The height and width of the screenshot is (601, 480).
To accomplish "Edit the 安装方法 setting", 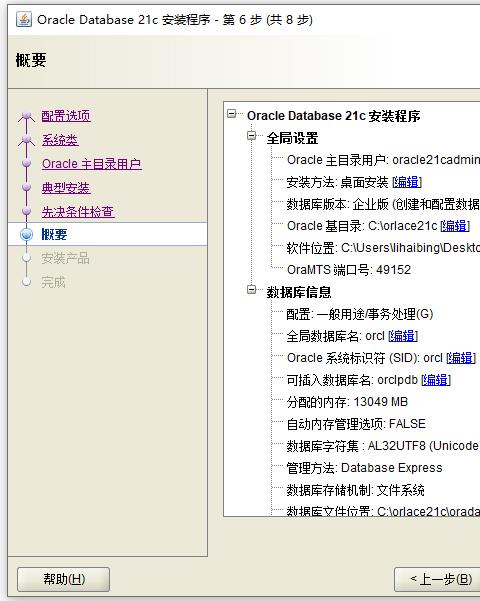I will click(x=407, y=182).
